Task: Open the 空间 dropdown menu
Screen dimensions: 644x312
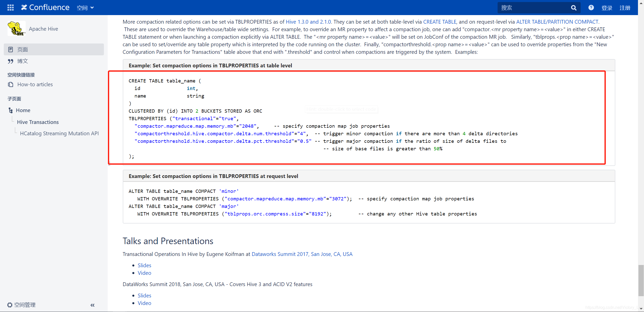Action: (x=85, y=8)
